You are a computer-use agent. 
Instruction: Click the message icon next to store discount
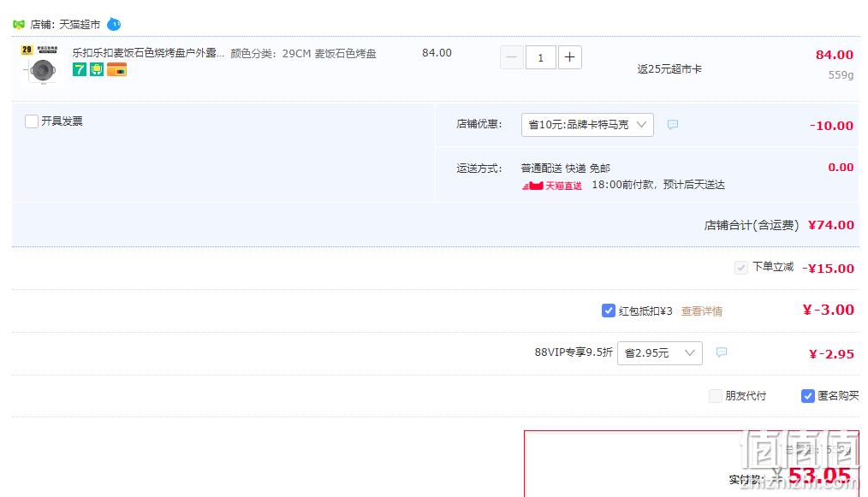click(673, 125)
